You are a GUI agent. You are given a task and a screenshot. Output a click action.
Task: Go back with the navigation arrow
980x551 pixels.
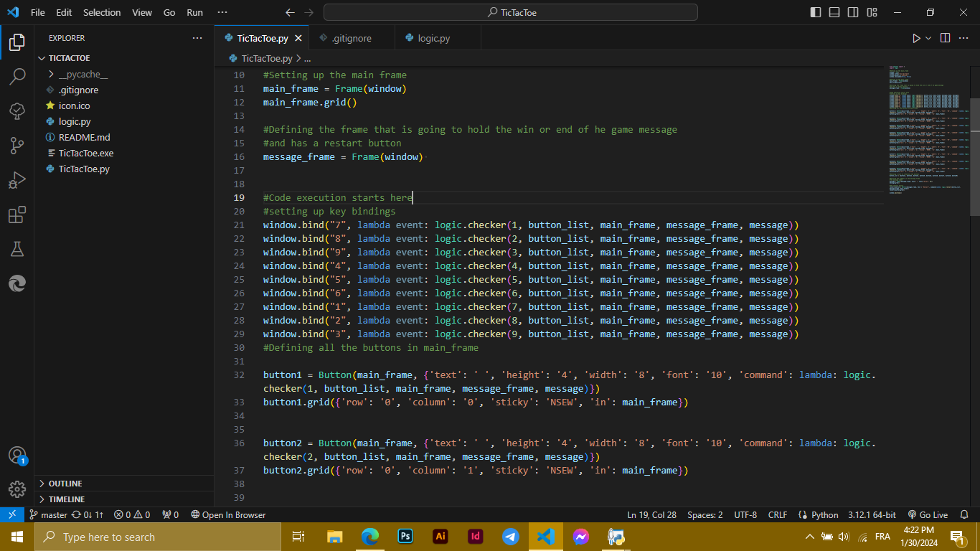290,12
